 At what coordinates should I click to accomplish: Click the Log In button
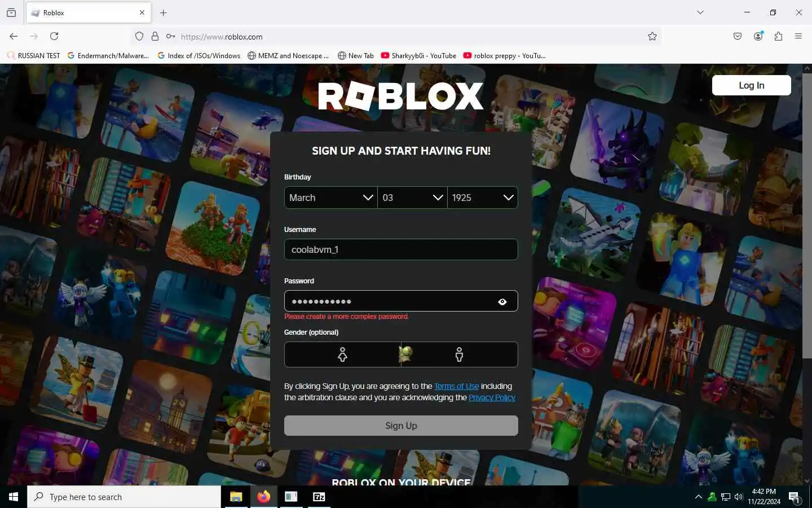point(751,85)
